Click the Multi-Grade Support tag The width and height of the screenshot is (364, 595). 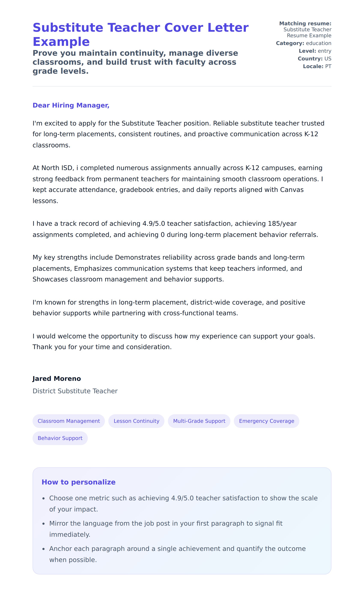coord(199,421)
